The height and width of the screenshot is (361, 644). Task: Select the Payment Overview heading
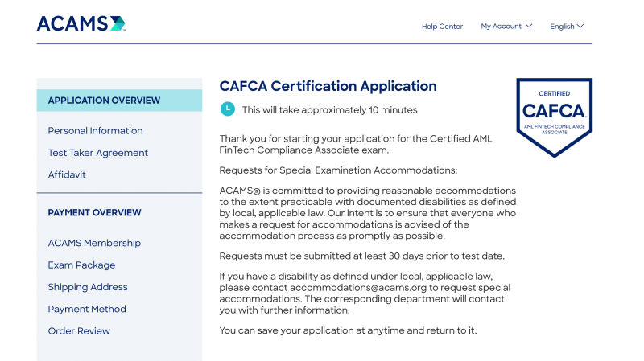pos(94,213)
